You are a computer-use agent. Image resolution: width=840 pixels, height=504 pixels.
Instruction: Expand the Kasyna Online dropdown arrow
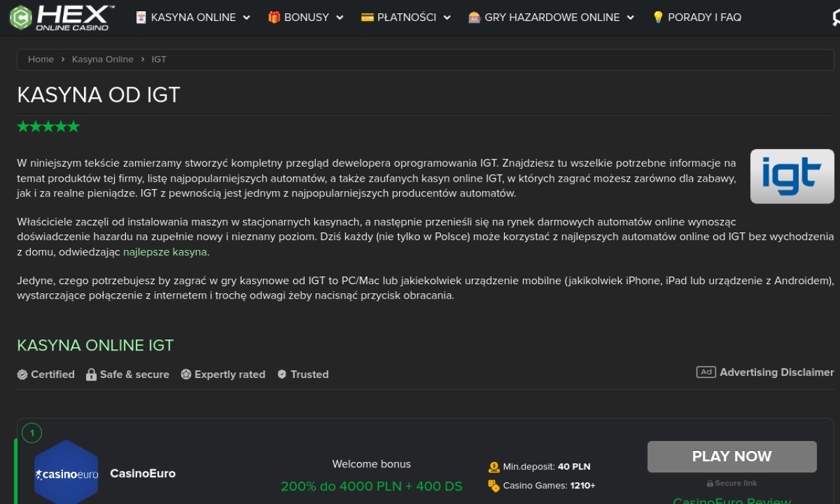pos(247,18)
